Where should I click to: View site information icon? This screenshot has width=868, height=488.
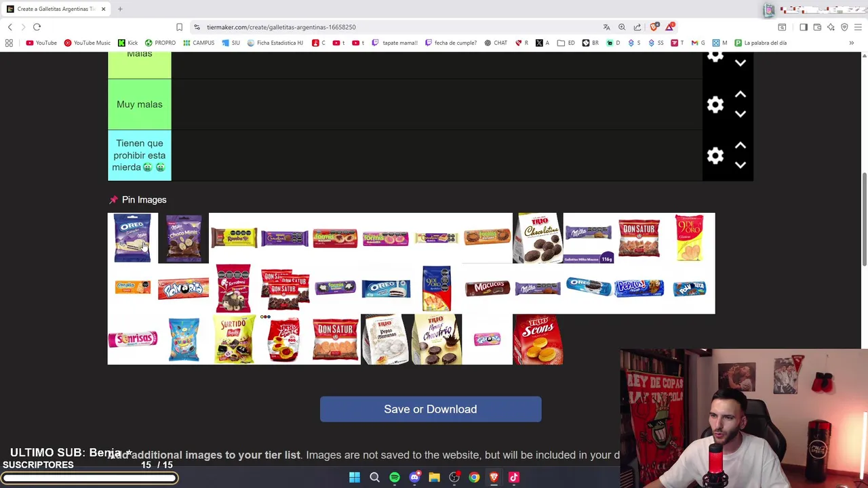tap(197, 27)
